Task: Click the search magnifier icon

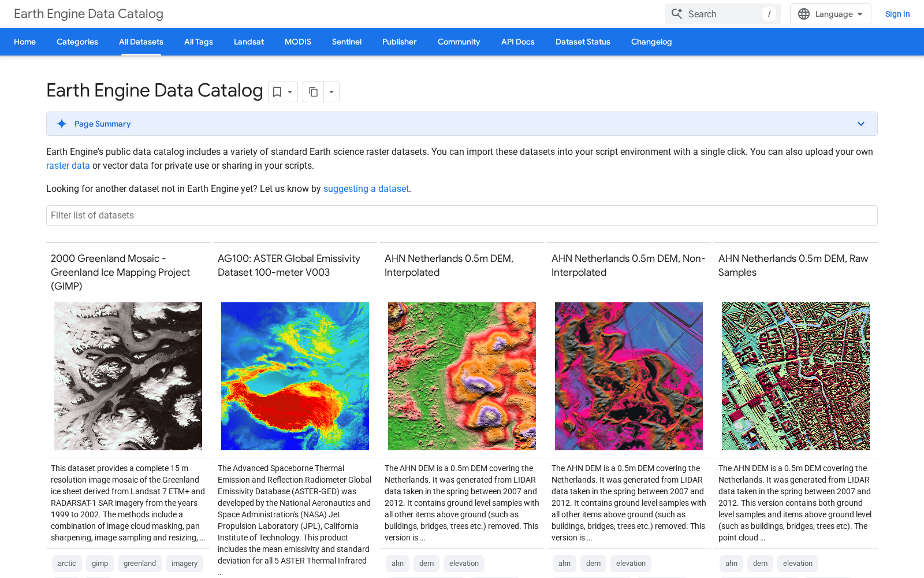Action: coord(677,14)
